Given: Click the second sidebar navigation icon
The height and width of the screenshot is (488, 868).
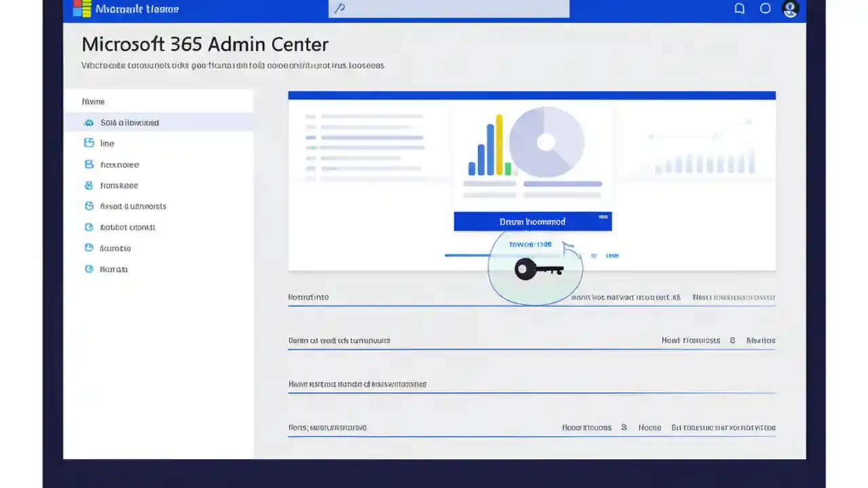Looking at the screenshot, I should [89, 143].
